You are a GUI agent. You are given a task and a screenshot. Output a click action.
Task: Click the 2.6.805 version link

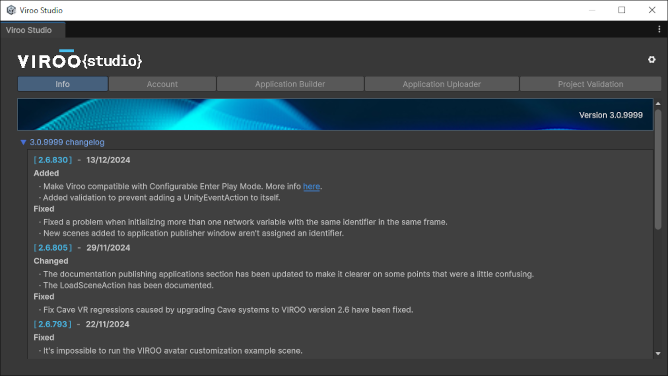tap(53, 247)
